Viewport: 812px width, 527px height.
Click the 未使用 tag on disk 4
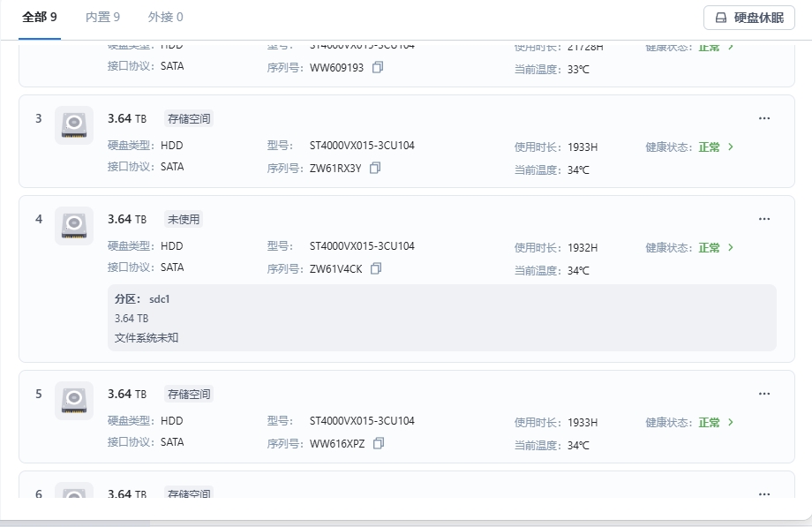click(184, 219)
